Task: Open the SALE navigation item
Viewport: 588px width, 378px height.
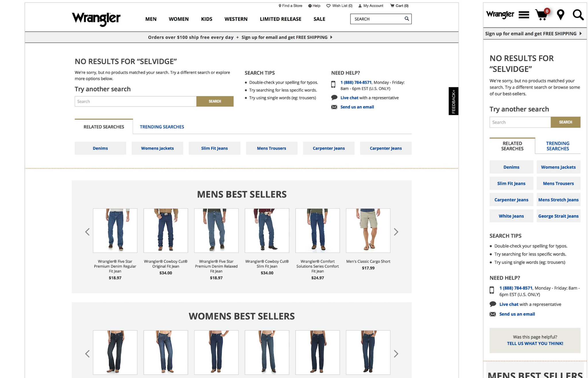Action: [x=319, y=19]
